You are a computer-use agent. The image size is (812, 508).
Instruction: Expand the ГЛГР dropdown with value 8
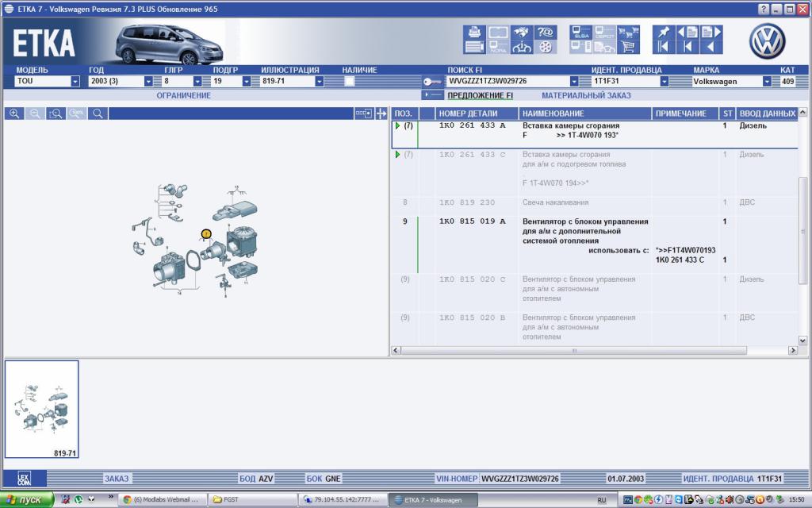197,82
